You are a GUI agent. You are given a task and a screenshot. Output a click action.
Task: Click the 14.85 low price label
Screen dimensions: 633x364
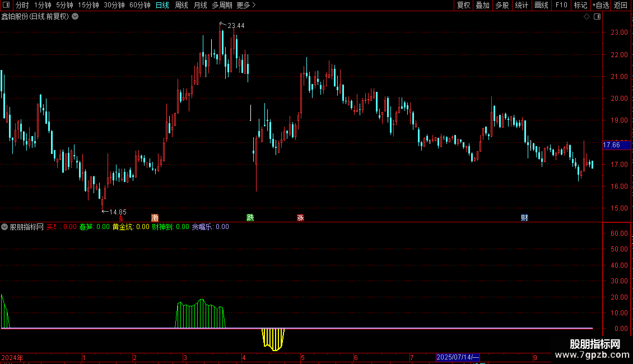coord(118,212)
